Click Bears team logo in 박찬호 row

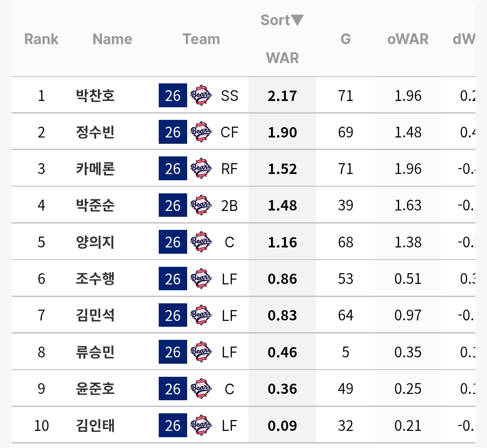point(201,95)
